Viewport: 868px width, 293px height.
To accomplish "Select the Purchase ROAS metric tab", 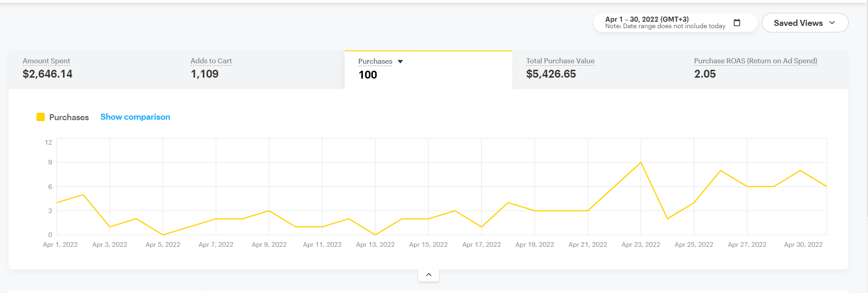I will coord(755,61).
